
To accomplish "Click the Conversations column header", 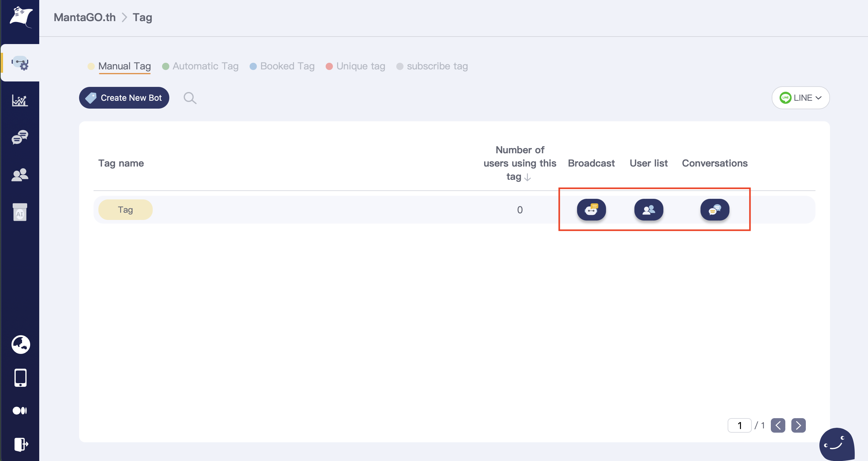I will (714, 163).
